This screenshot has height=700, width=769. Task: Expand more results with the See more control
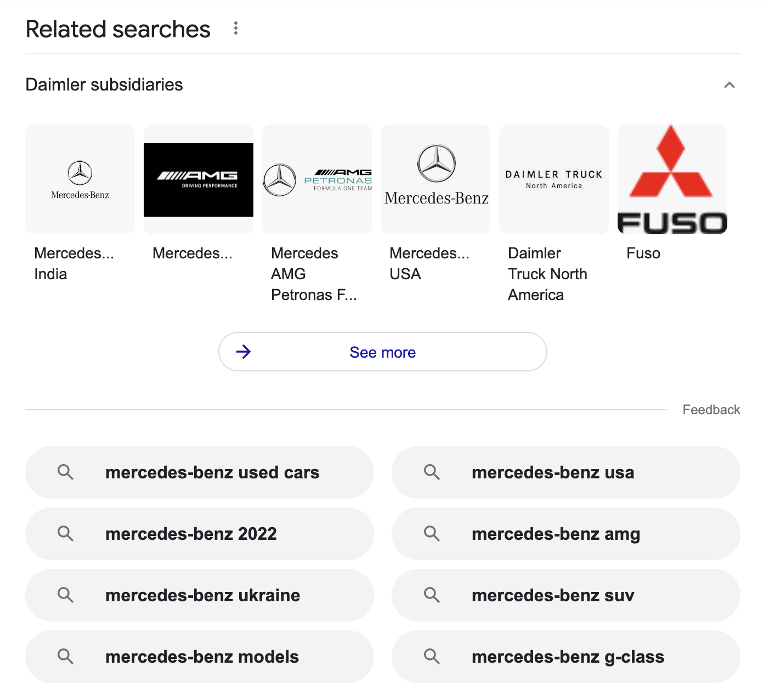pos(382,352)
